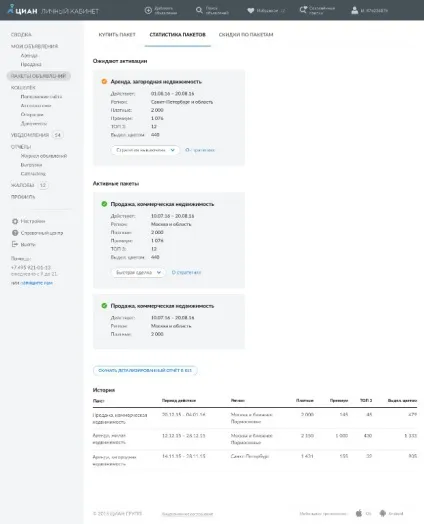Open listing search magnifier icon

(199, 10)
